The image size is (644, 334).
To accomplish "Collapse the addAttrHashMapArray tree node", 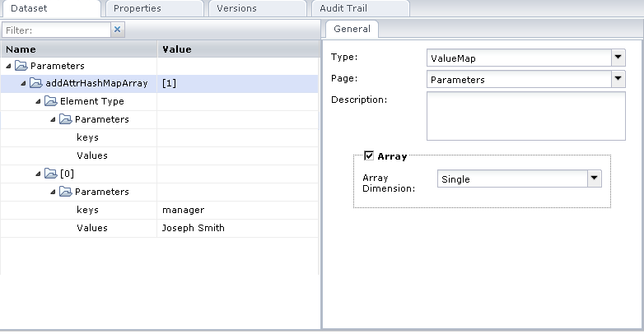I will pyautogui.click(x=24, y=83).
